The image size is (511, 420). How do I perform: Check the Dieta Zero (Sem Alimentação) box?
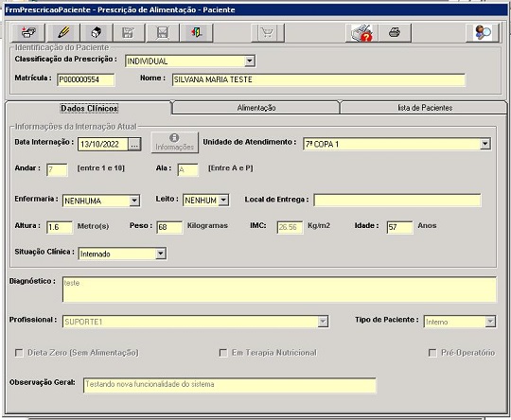[19, 353]
